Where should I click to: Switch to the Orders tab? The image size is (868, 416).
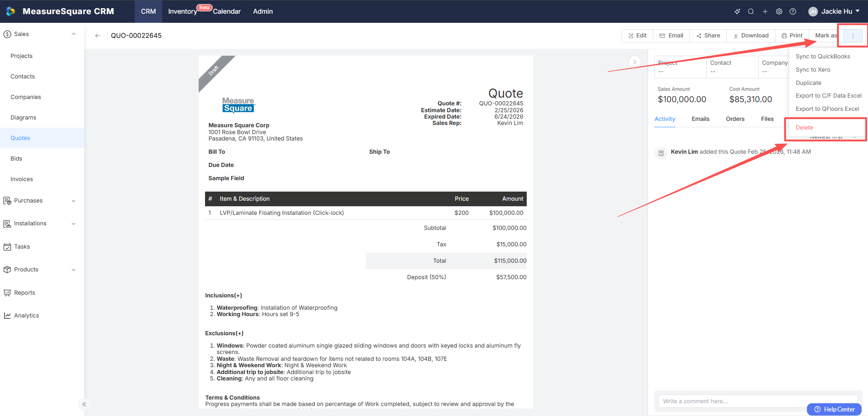(735, 119)
